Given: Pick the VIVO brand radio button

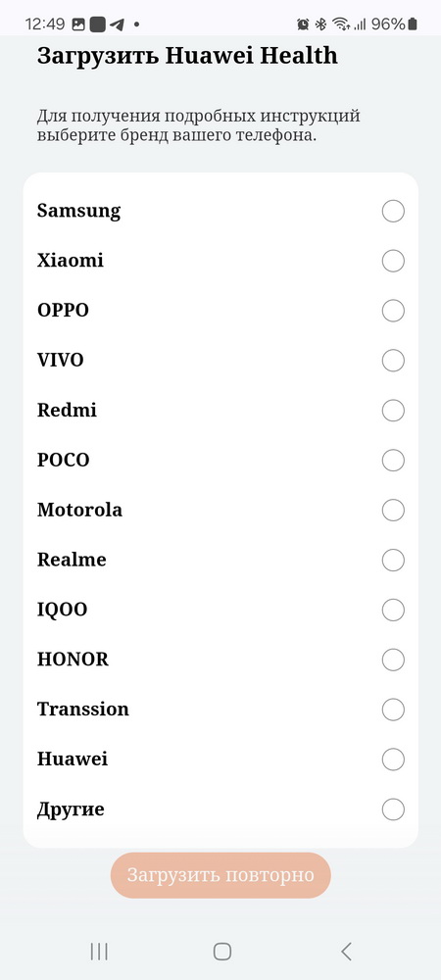Looking at the screenshot, I should tap(393, 361).
